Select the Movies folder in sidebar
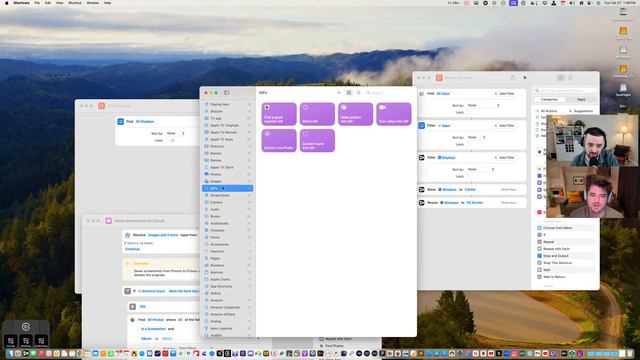 (228, 153)
